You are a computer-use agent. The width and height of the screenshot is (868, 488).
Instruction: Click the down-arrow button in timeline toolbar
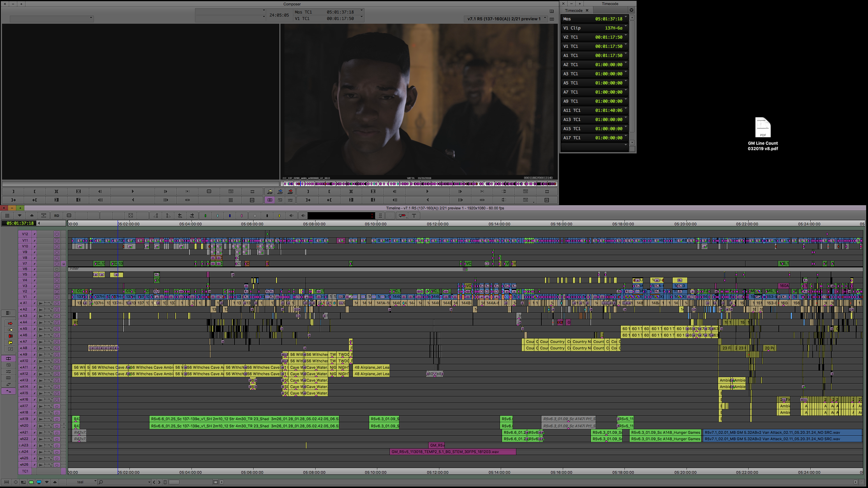click(x=19, y=216)
